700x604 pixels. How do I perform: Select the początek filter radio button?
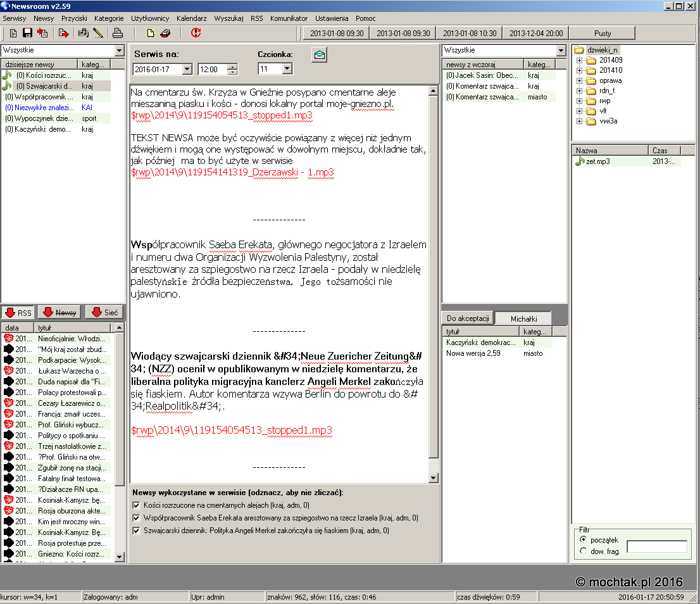coord(583,539)
